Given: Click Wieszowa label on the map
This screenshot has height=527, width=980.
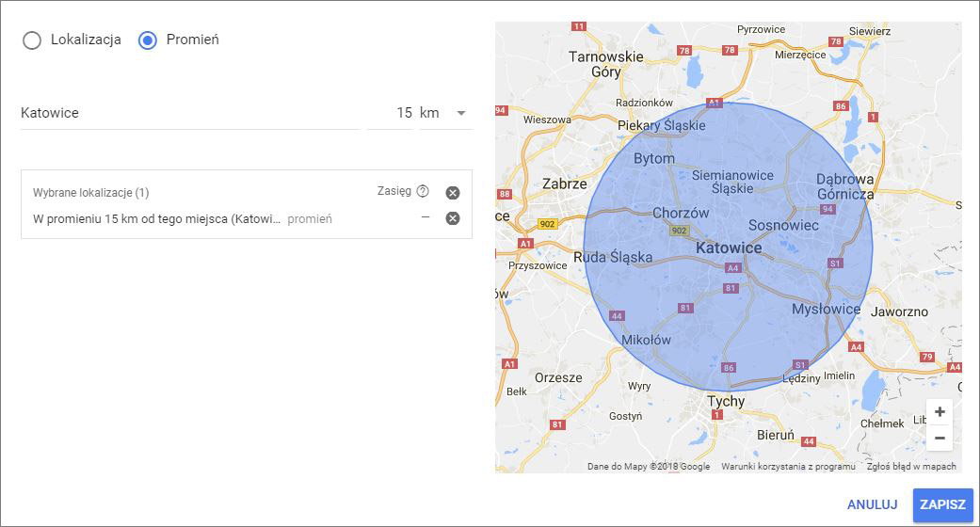Looking at the screenshot, I should (x=547, y=120).
